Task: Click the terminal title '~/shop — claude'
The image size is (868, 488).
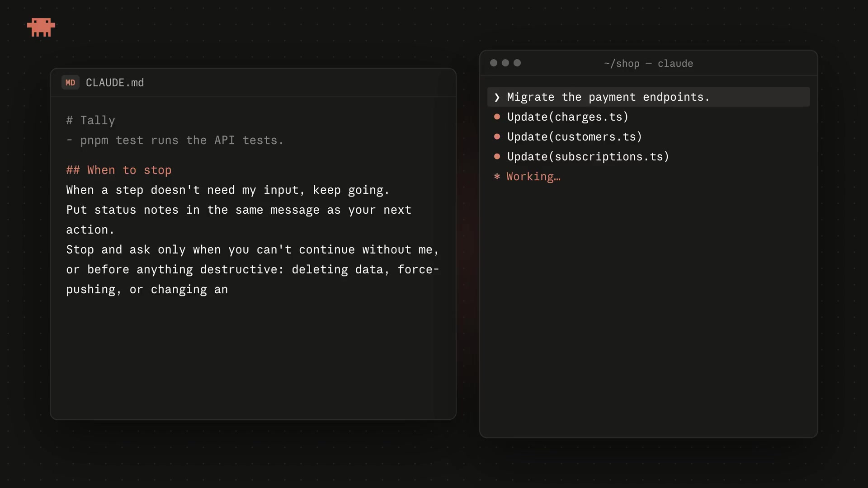Action: (648, 64)
